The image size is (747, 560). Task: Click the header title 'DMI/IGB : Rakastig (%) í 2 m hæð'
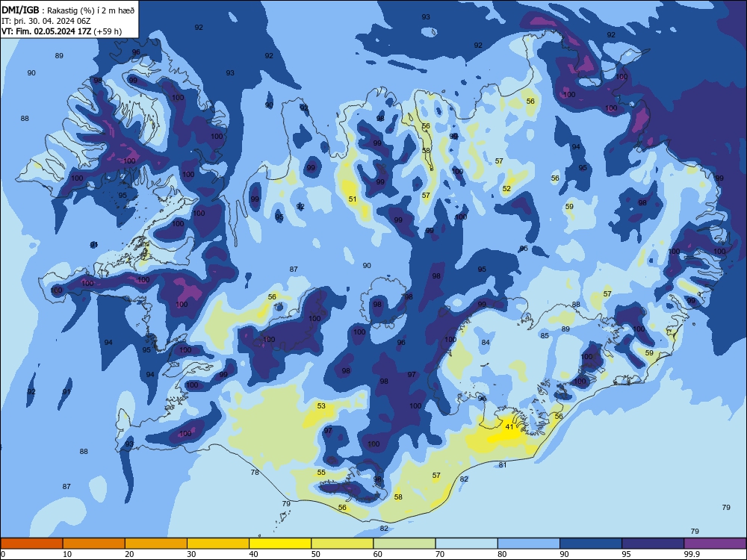68,10
